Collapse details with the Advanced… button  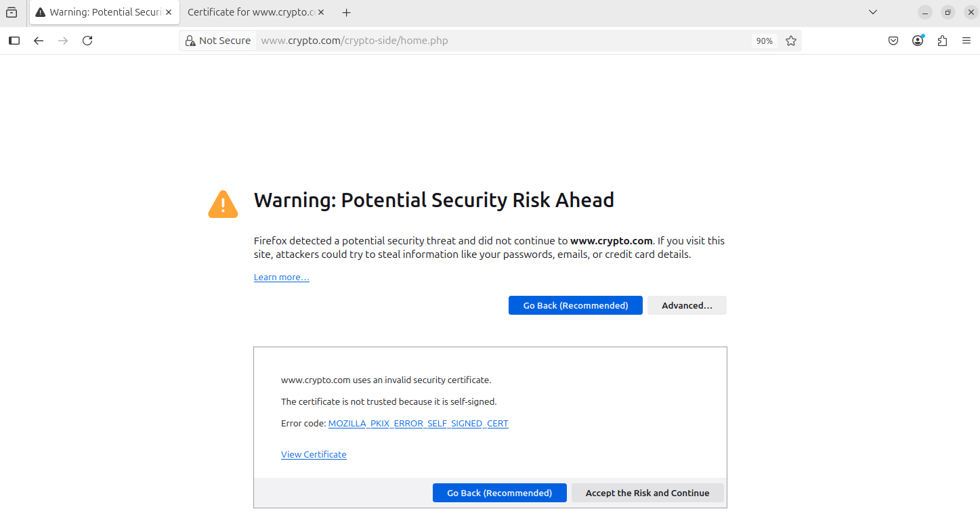[x=687, y=305]
